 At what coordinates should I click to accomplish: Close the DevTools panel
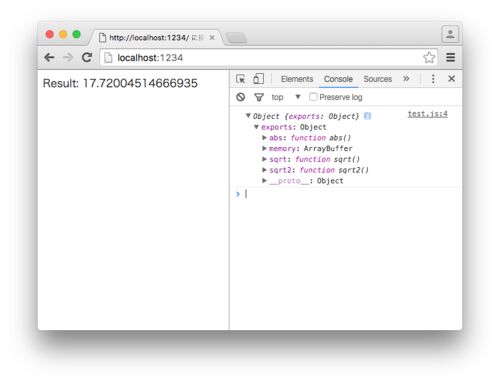(452, 79)
